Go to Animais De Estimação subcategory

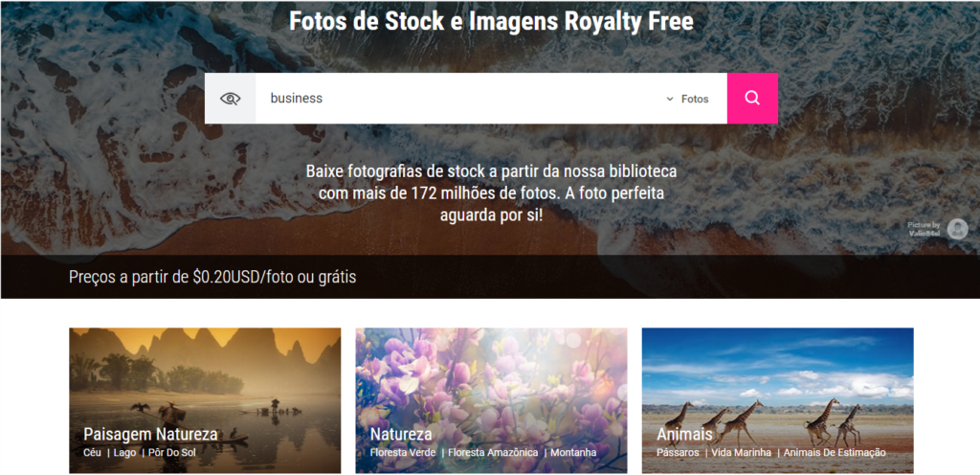click(x=835, y=453)
